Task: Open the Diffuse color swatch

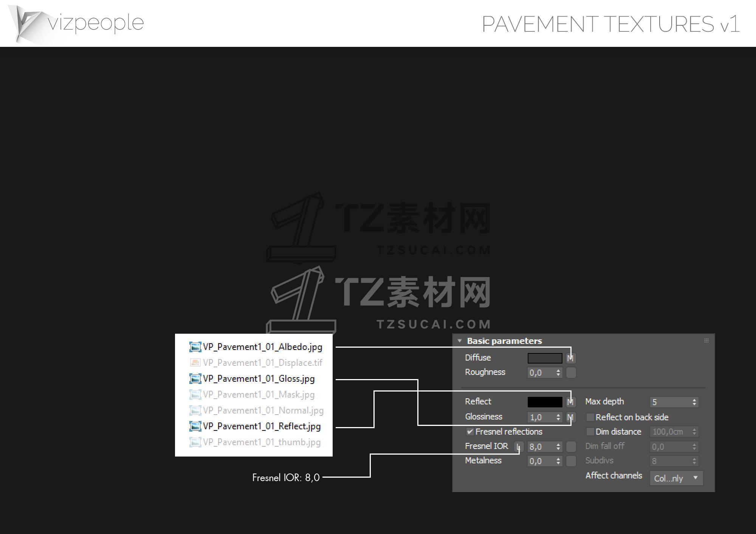Action: [545, 358]
